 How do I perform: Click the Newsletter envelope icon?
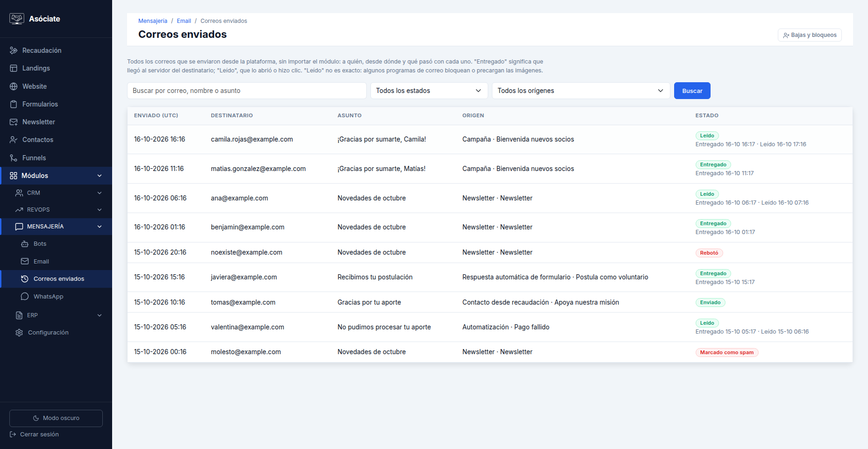click(14, 122)
